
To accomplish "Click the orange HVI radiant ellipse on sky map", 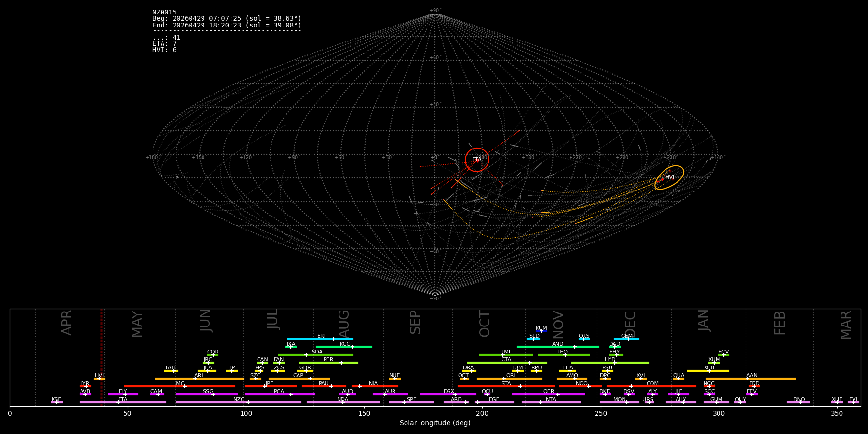I will (669, 177).
